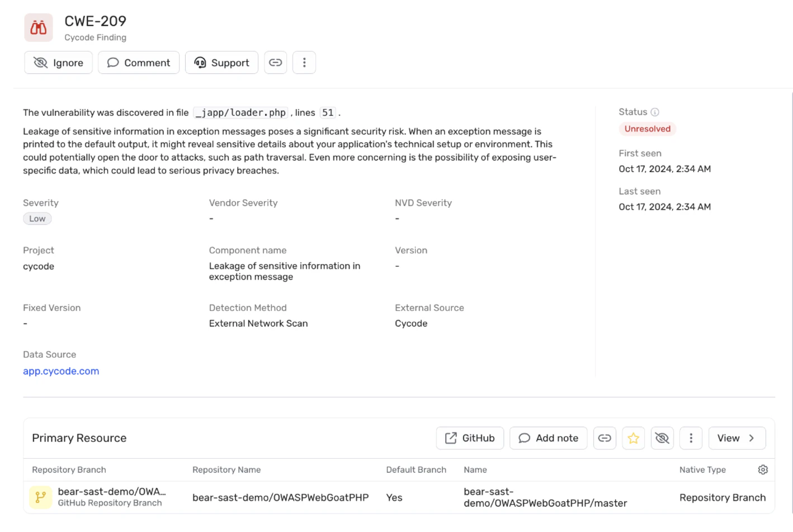
Task: Add note to Primary Resource
Action: tap(548, 438)
